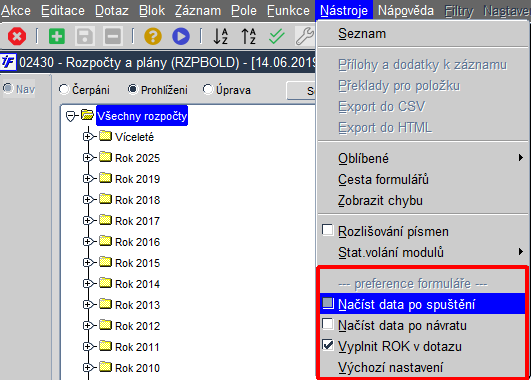The width and height of the screenshot is (531, 380).
Task: Open the Dotaz menu
Action: click(x=112, y=10)
